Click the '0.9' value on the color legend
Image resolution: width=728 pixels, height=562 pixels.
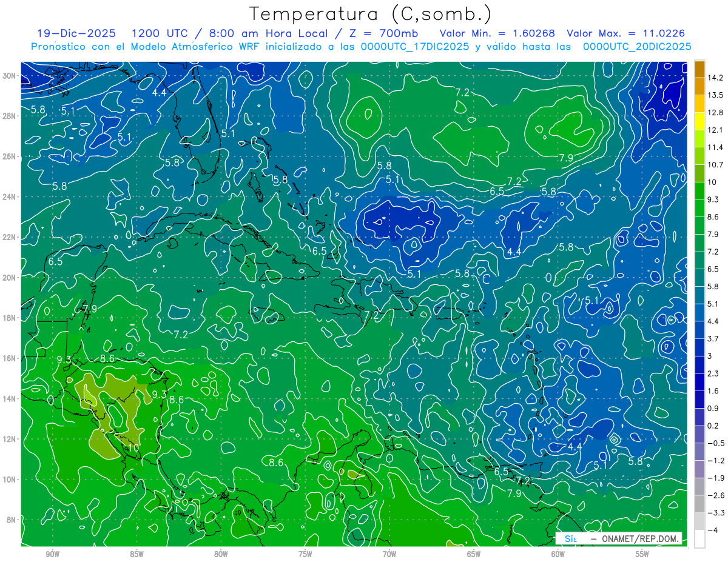[713, 408]
